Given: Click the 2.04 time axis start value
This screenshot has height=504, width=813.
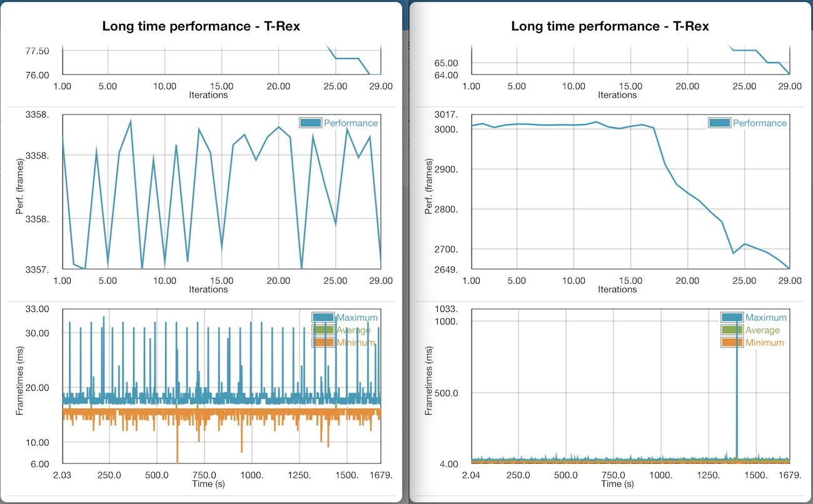Looking at the screenshot, I should (x=470, y=475).
